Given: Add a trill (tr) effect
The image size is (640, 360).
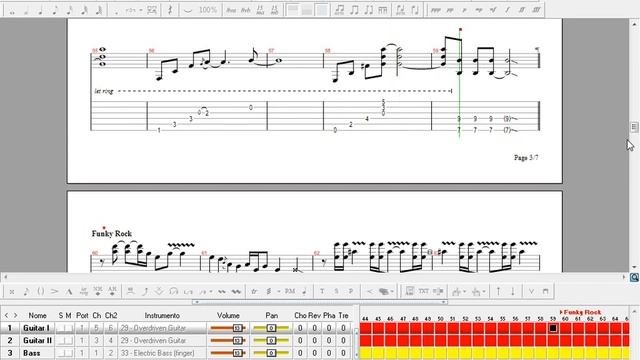Looking at the screenshot, I should 254,291.
